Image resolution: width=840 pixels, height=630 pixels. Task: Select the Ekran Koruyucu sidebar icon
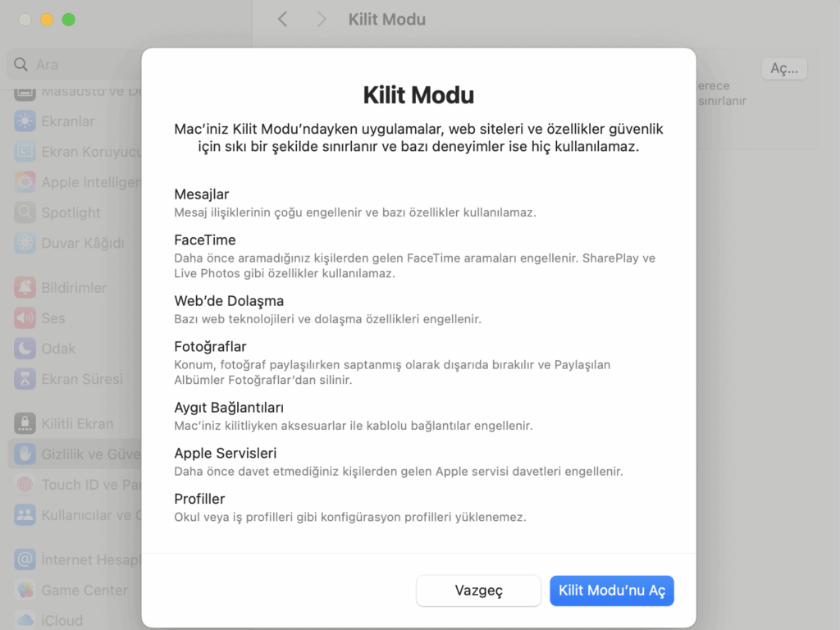25,152
